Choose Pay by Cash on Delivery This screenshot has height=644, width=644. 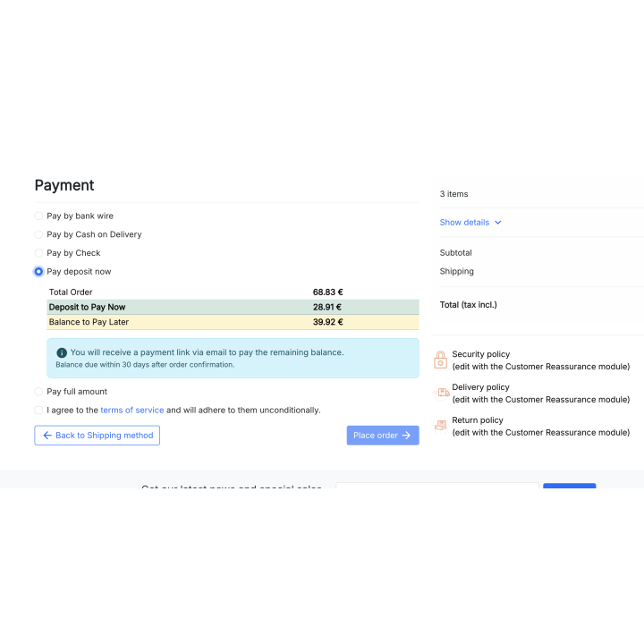[38, 234]
